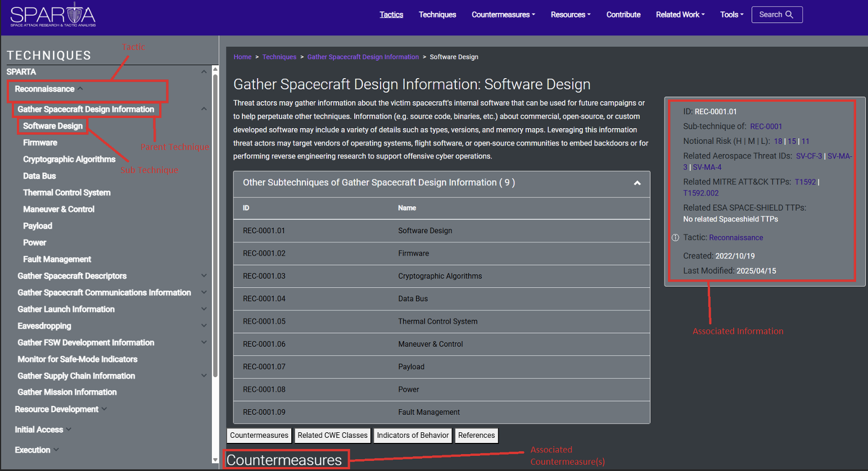
Task: Click Cryptographic Algorithms name table cell
Action: 440,276
